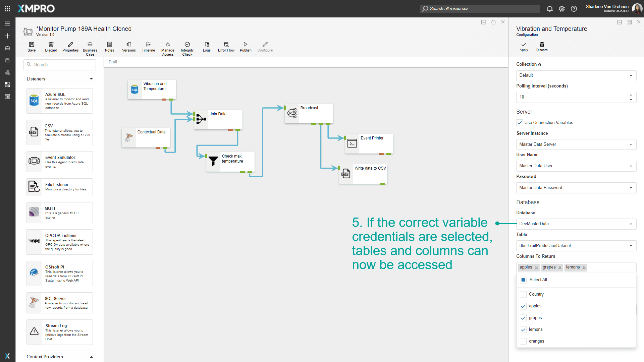This screenshot has height=362, width=644.
Task: Select the MQTT listener
Action: [60, 213]
